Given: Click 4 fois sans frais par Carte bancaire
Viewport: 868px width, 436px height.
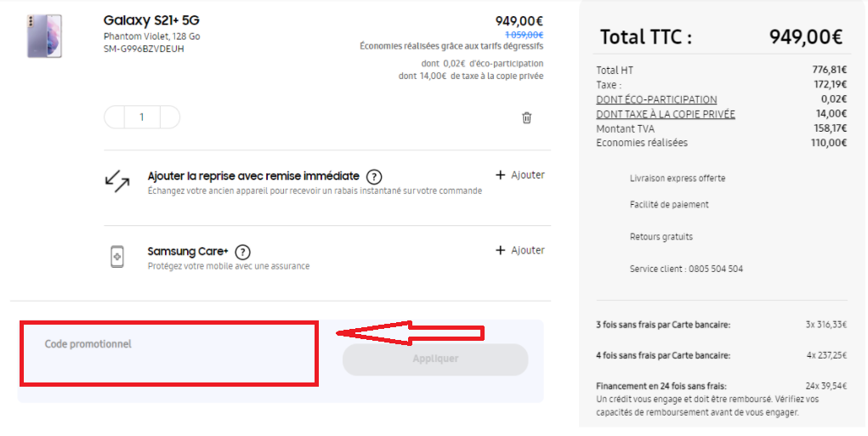Looking at the screenshot, I should click(x=663, y=355).
